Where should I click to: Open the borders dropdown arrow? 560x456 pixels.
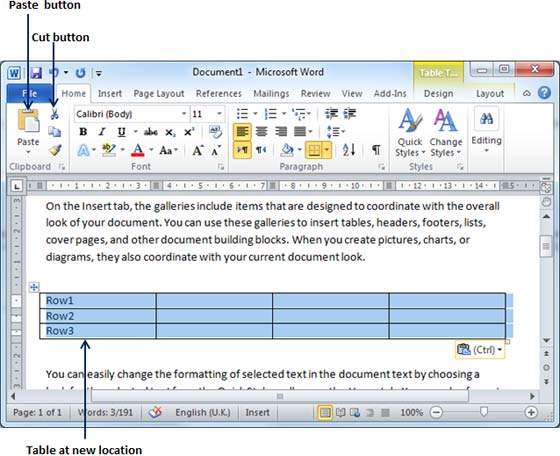[x=327, y=150]
